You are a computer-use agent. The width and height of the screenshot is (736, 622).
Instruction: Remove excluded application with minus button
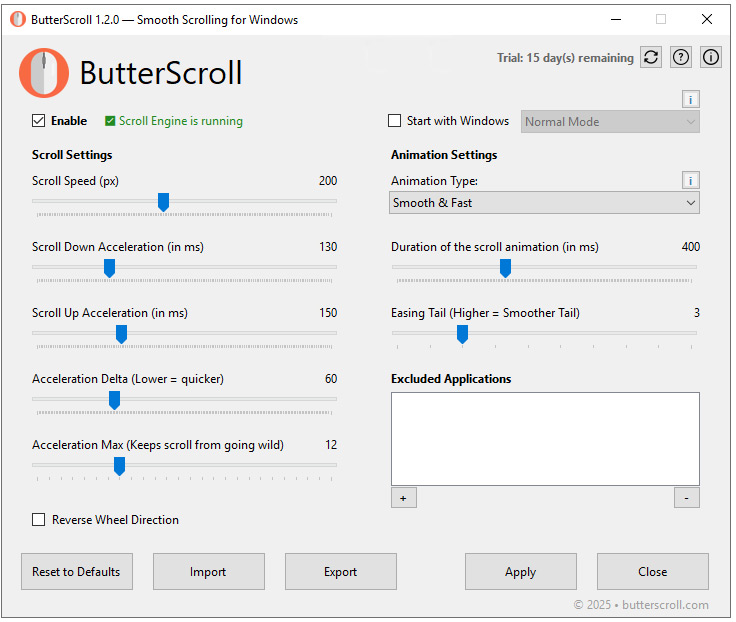(x=687, y=498)
